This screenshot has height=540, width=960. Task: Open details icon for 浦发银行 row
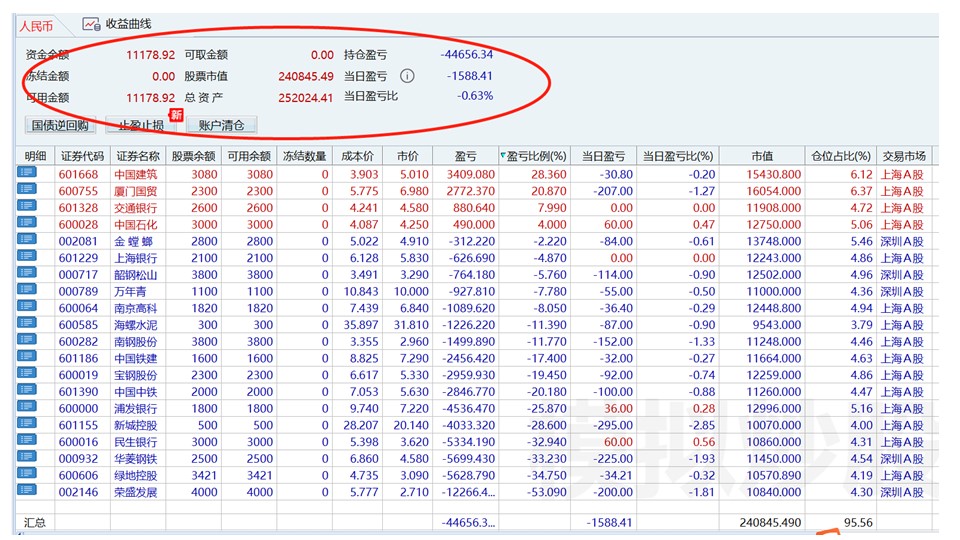27,407
